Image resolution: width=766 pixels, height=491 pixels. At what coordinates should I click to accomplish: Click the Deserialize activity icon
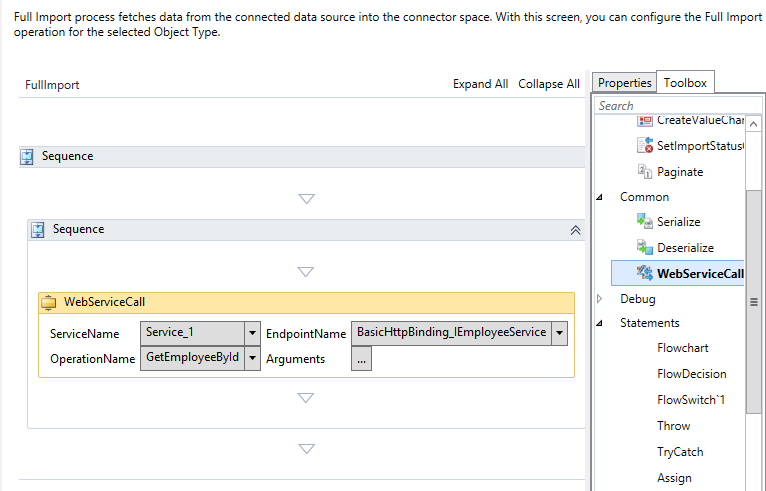[x=645, y=247]
